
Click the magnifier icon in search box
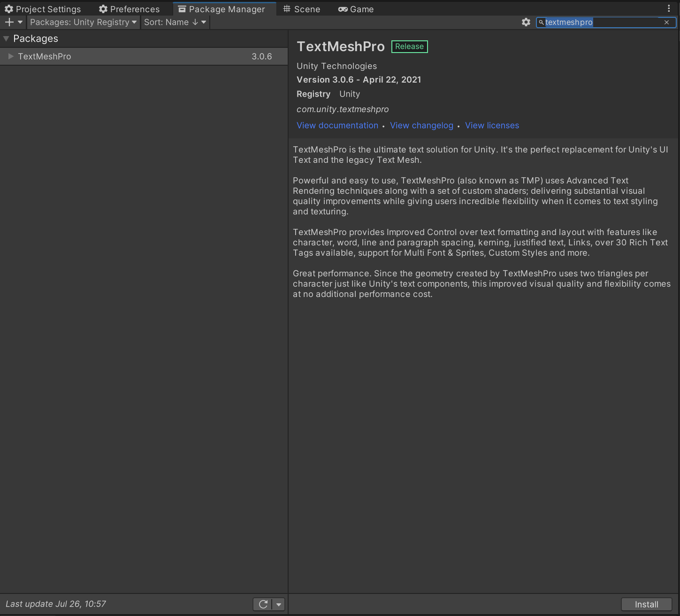click(541, 22)
